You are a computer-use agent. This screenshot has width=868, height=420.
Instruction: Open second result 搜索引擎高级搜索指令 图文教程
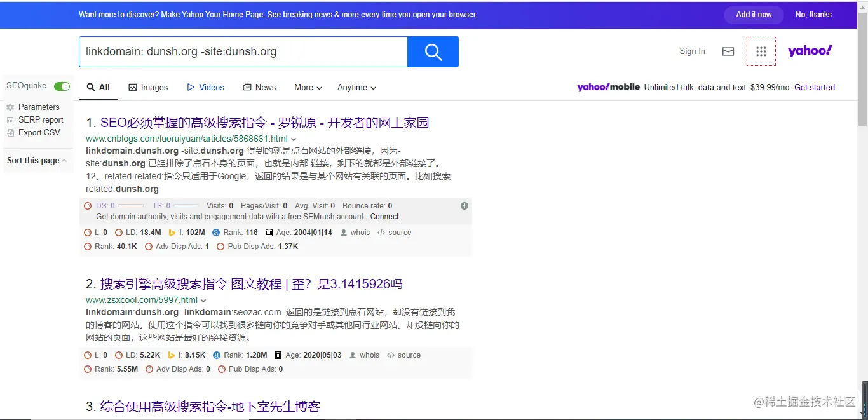[252, 284]
